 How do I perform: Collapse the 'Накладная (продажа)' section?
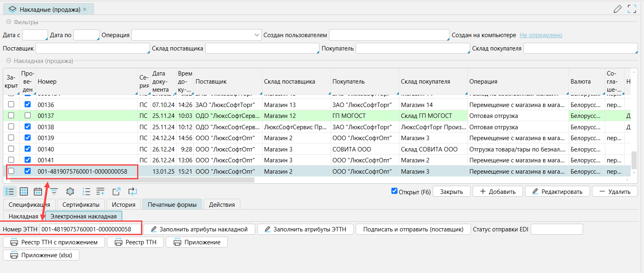tap(8, 61)
